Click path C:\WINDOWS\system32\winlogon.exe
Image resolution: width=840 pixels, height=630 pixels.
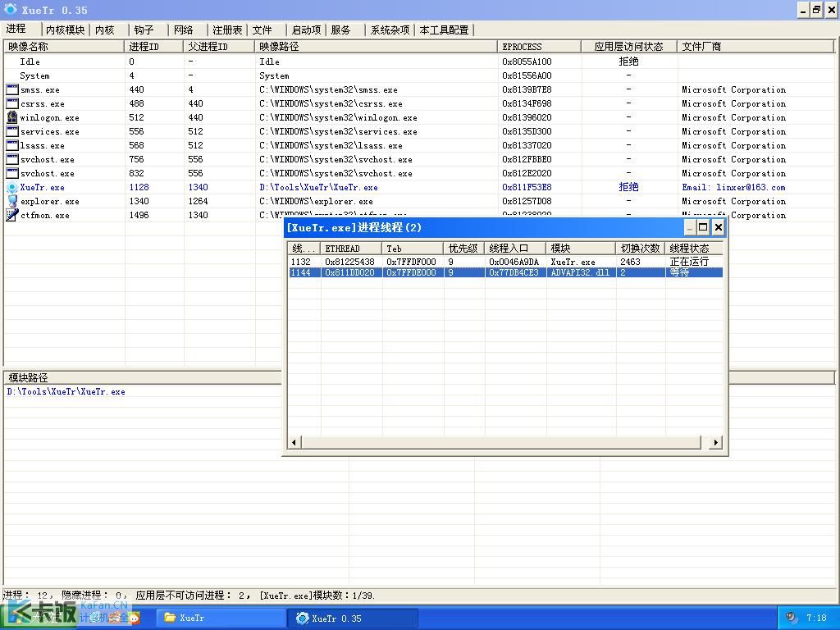point(338,117)
